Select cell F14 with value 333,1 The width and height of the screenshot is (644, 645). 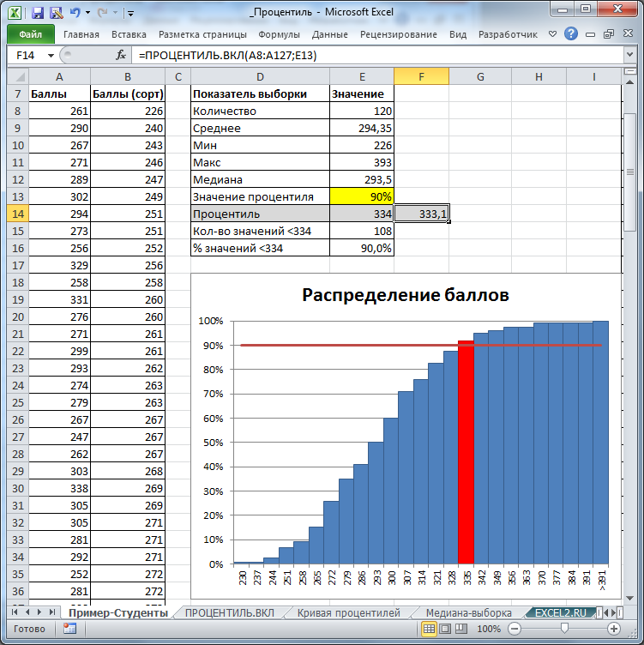[x=421, y=214]
